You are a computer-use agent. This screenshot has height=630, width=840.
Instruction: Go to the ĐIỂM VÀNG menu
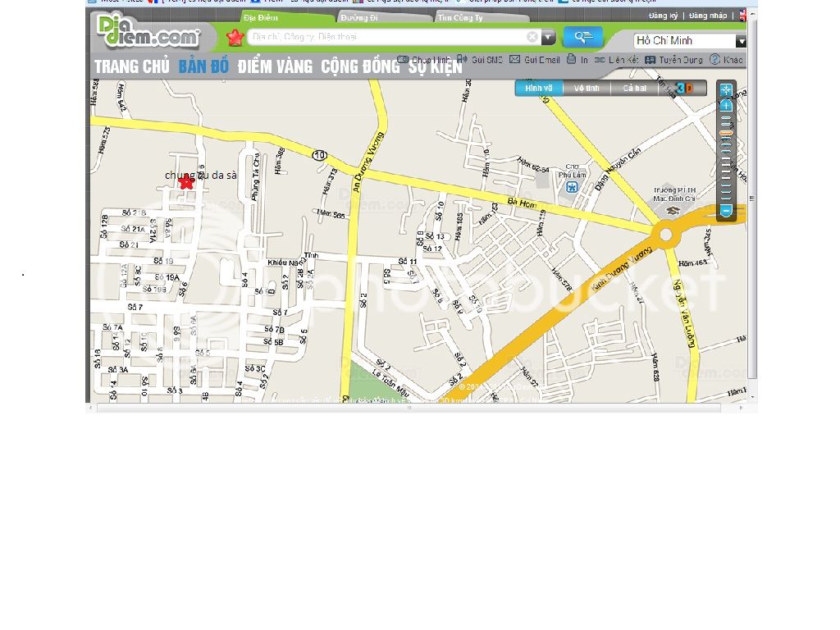pos(275,66)
